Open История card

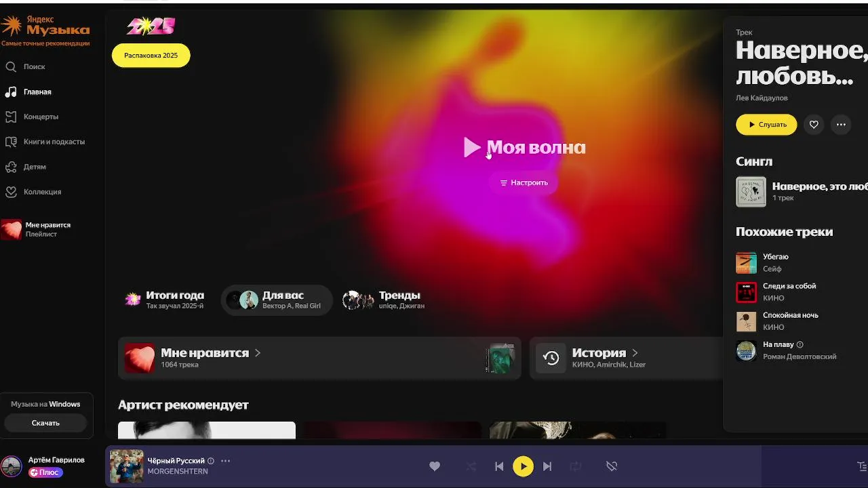[x=626, y=358]
